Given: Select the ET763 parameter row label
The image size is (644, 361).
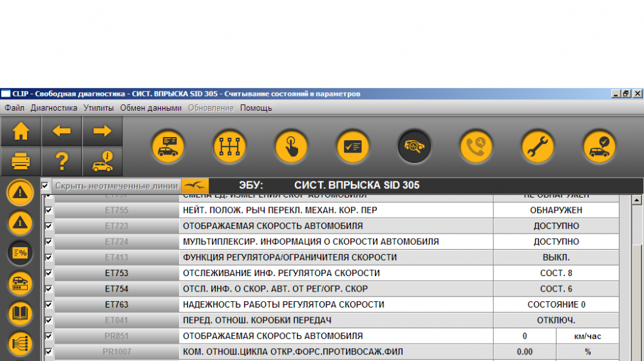Looking at the screenshot, I should coord(117,304).
